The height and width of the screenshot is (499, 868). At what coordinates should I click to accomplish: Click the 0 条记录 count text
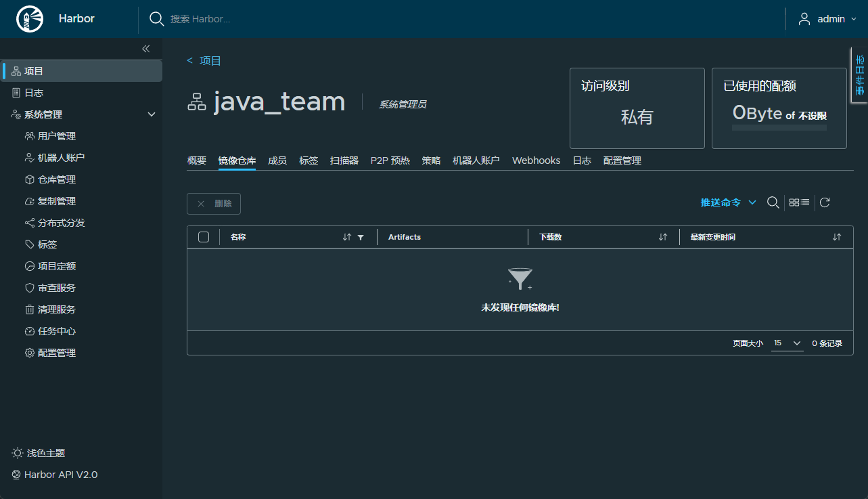pyautogui.click(x=827, y=343)
